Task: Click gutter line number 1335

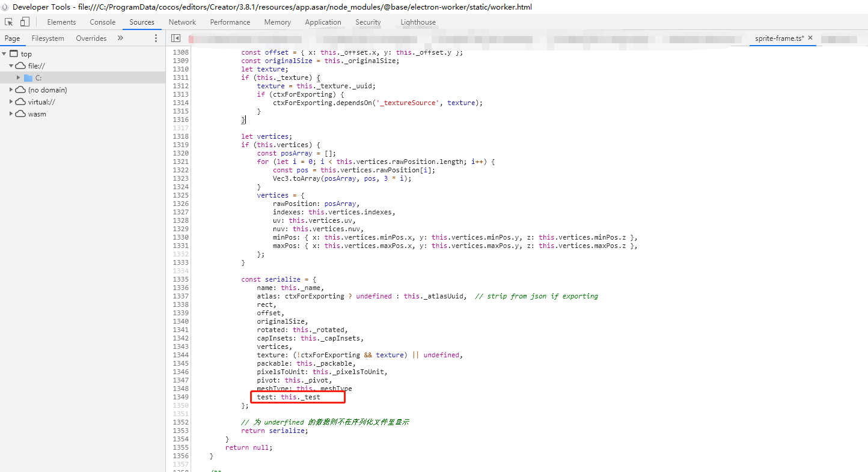Action: tap(180, 279)
